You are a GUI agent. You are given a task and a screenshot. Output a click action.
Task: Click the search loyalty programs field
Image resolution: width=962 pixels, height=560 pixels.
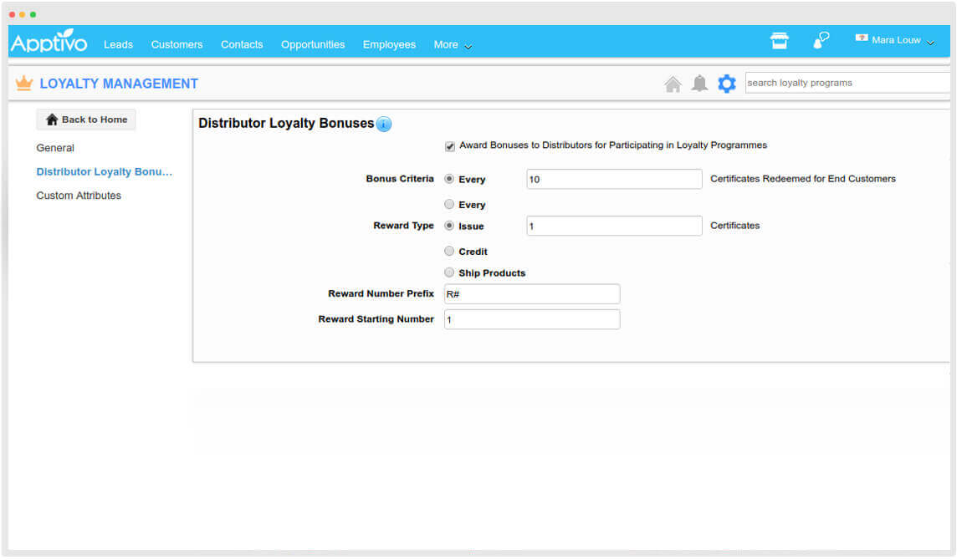847,83
